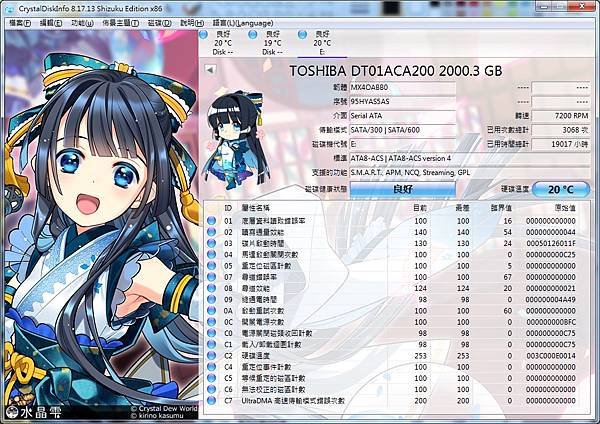The height and width of the screenshot is (424, 600).
Task: Click the power-on count 3068 次 field
Action: (x=561, y=130)
